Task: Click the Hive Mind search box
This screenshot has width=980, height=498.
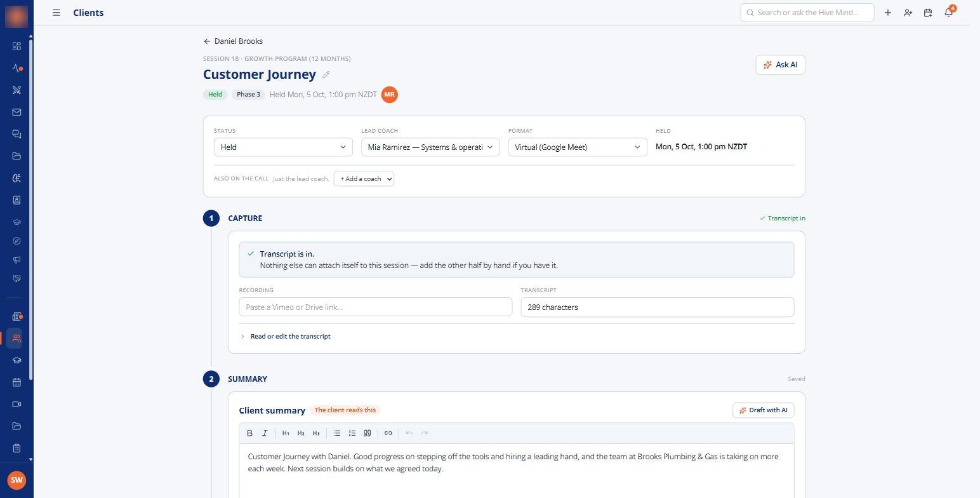Action: pos(807,13)
